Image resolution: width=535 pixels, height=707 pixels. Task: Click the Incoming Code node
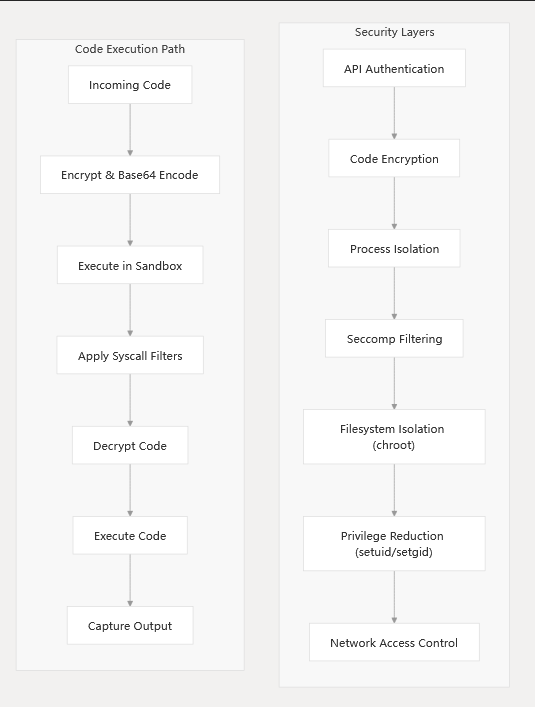[130, 85]
